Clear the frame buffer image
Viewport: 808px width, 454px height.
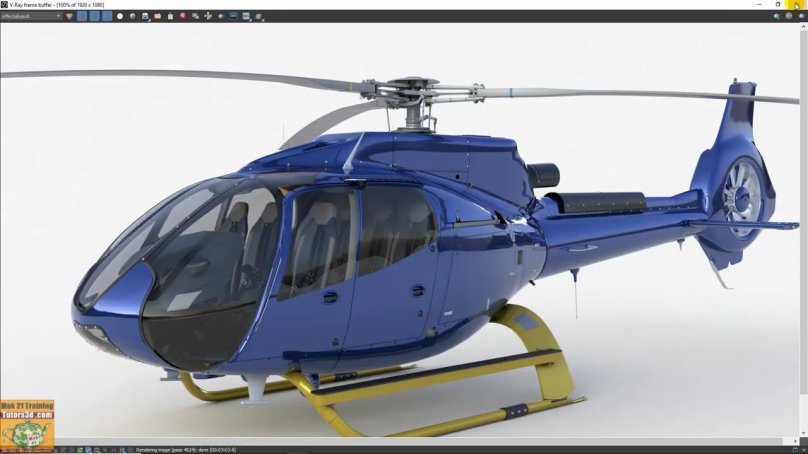pyautogui.click(x=170, y=17)
